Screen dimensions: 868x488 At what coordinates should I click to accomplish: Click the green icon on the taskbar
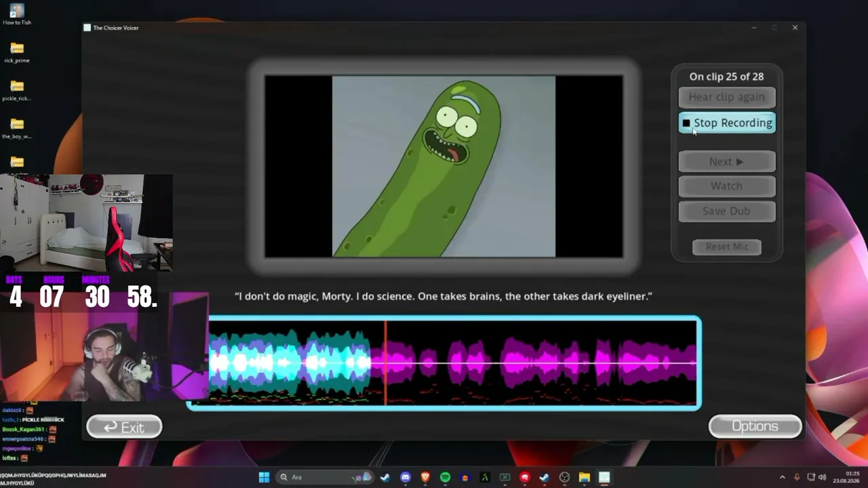tap(485, 477)
